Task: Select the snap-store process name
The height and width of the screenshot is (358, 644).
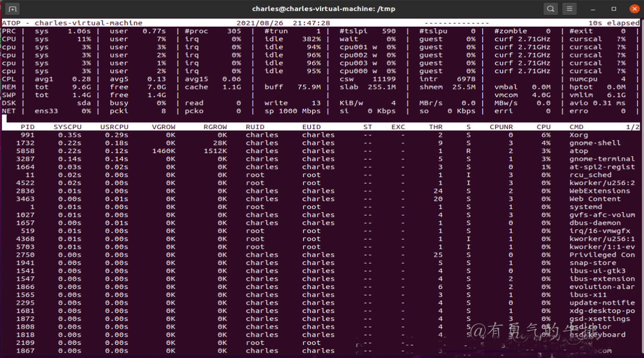Action: pos(593,263)
